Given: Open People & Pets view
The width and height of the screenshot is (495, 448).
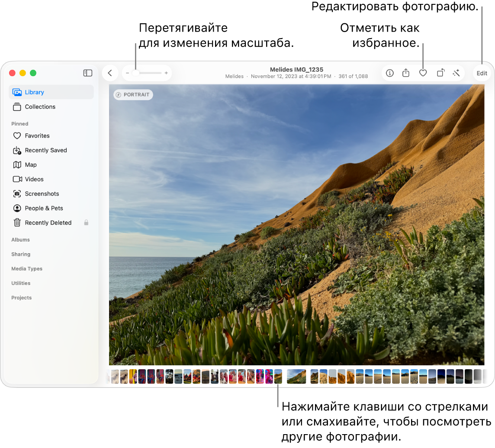Looking at the screenshot, I should [x=44, y=208].
